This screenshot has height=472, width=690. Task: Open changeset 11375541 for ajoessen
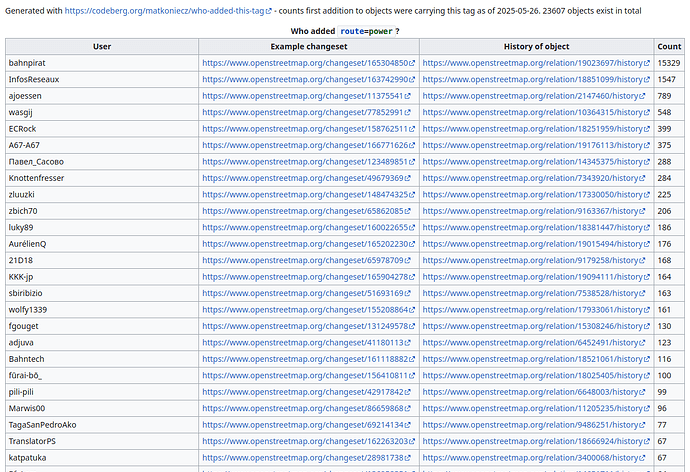point(306,96)
